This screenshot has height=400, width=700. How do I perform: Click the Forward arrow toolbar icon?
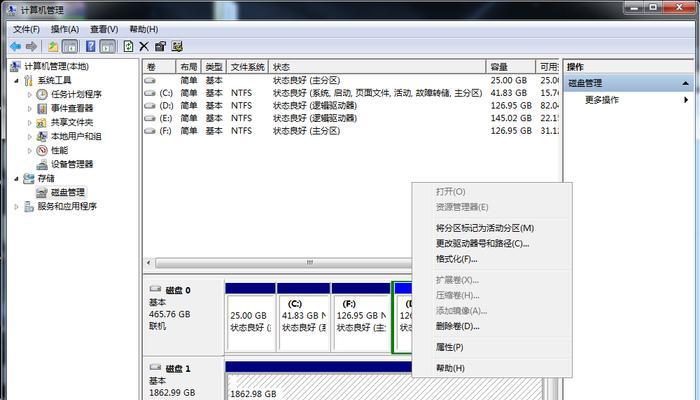coord(31,46)
